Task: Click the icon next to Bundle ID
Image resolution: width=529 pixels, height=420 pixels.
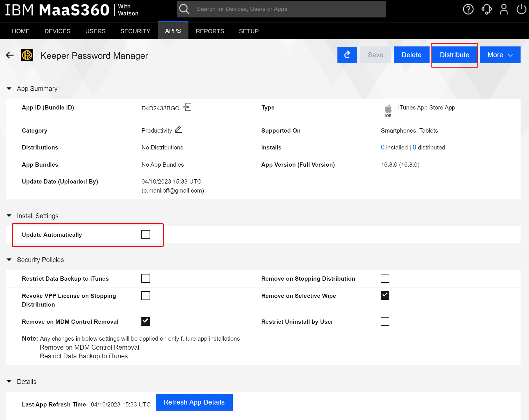Action: point(188,107)
